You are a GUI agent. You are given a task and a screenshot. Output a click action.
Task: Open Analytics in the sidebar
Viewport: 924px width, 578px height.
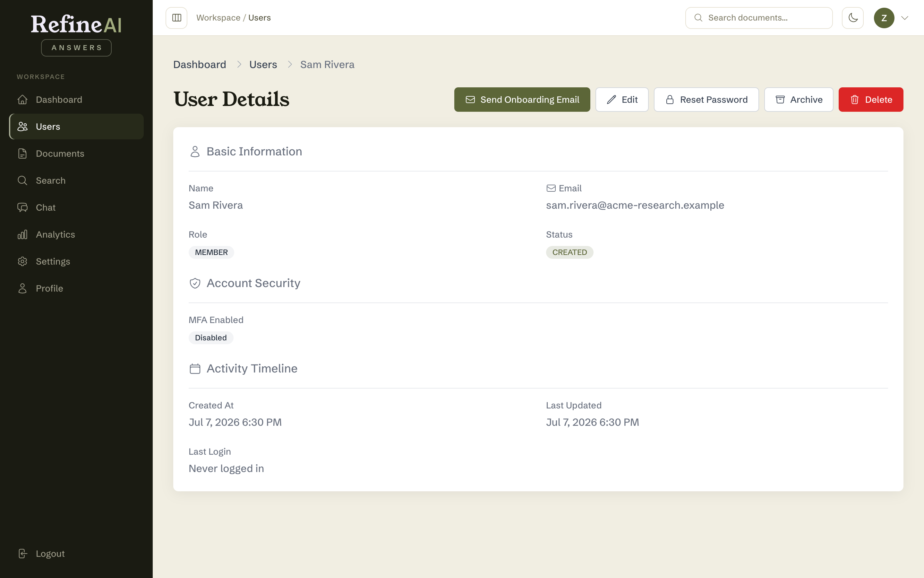[x=76, y=234]
